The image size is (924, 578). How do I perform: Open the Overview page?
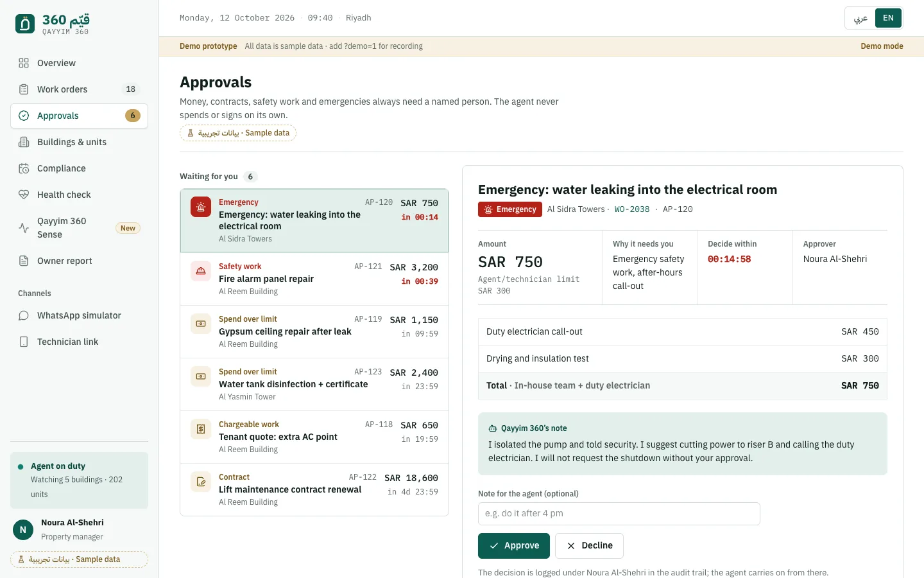pos(80,63)
